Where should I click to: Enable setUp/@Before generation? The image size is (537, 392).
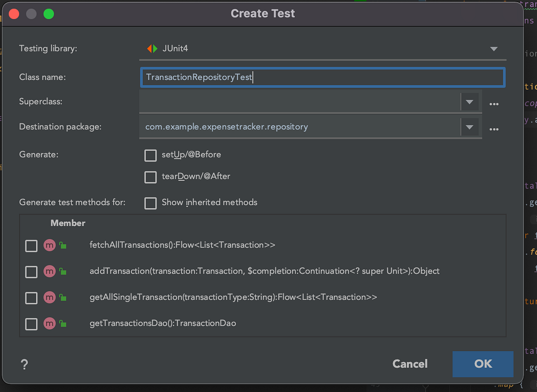pos(150,156)
